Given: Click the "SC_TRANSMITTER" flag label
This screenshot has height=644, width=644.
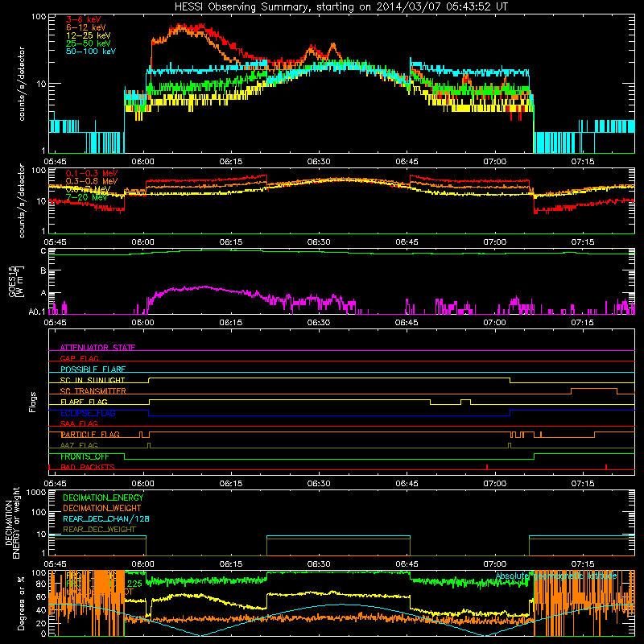Looking at the screenshot, I should tap(93, 391).
